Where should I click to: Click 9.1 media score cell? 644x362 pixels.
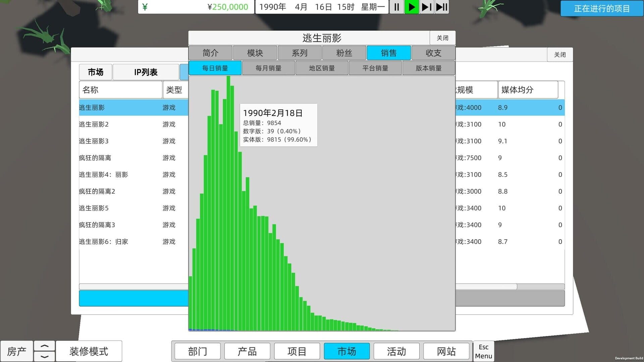pos(502,141)
